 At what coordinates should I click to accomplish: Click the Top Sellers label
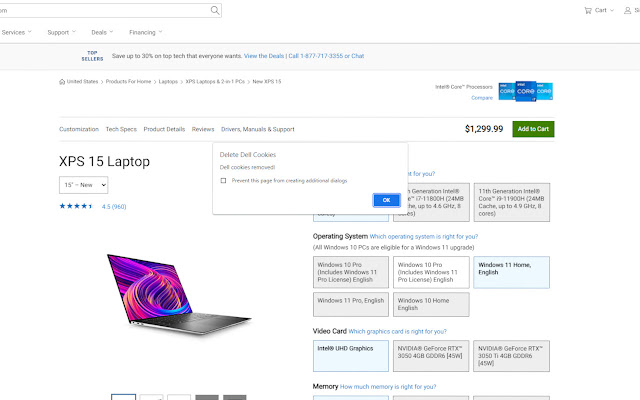point(92,56)
